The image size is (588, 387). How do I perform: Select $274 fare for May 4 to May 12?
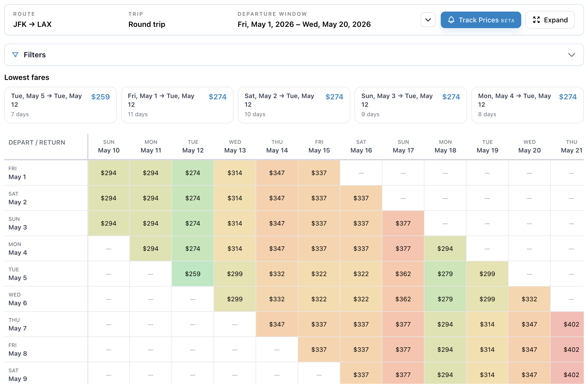193,248
